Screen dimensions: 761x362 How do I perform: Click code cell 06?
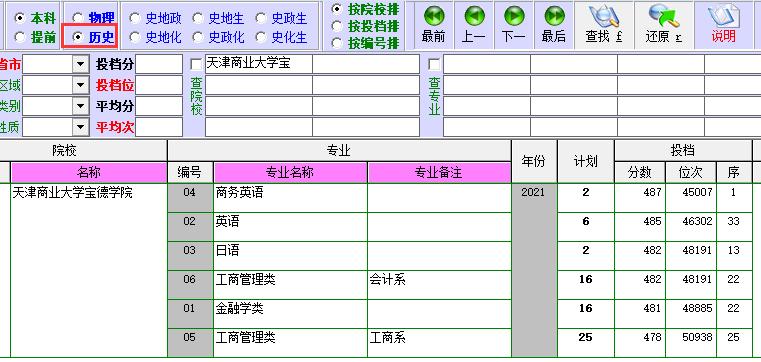190,285
